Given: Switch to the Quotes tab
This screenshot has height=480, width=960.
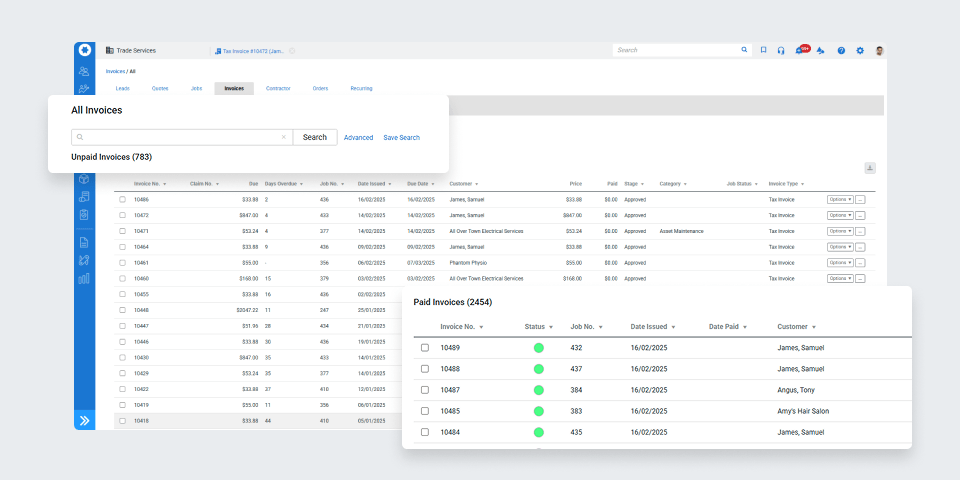Looking at the screenshot, I should (160, 88).
